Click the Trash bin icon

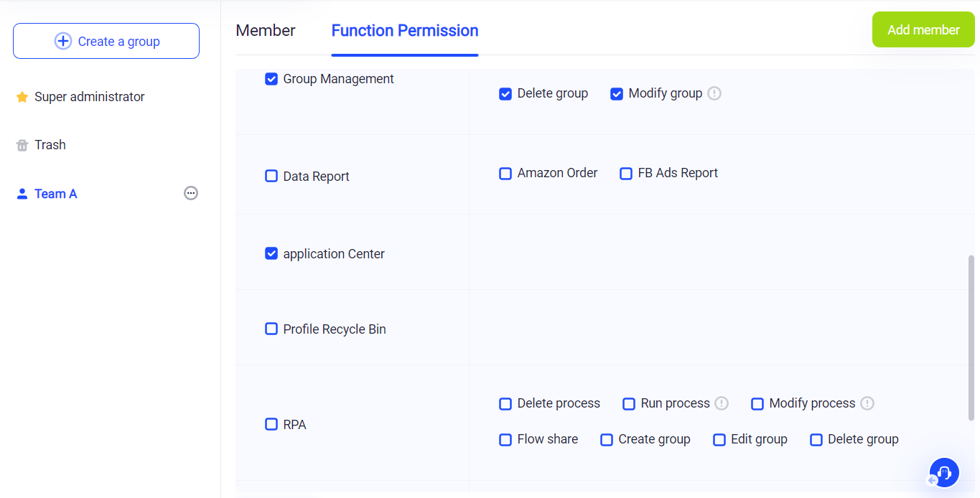pos(22,146)
